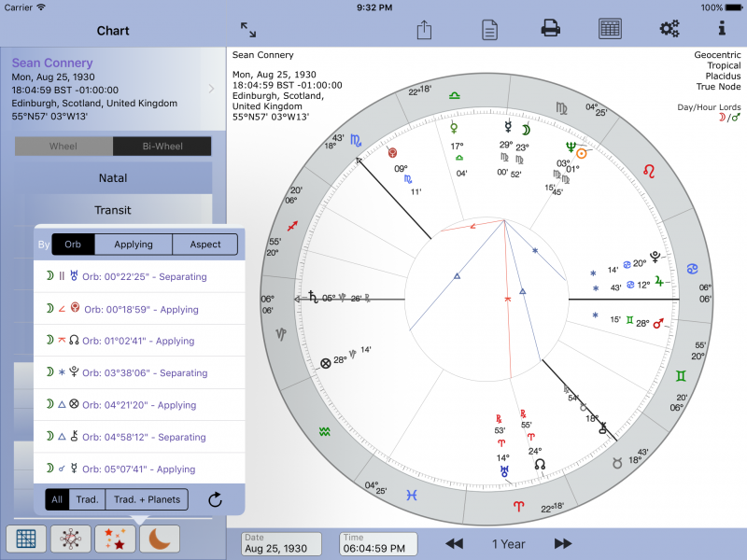The width and height of the screenshot is (747, 560).
Task: Tap the stars icon in bottom bar
Action: (x=115, y=539)
